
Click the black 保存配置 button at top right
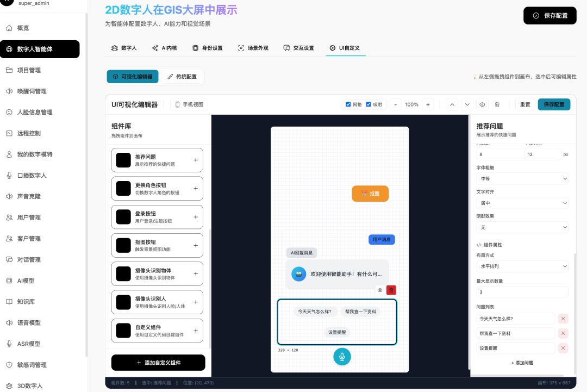549,15
